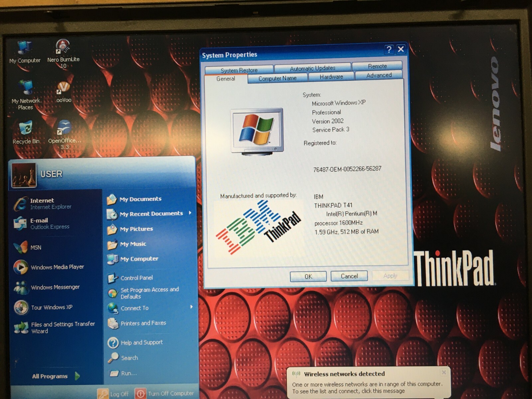This screenshot has width=532, height=399.
Task: Click the Log Off button
Action: 113,394
